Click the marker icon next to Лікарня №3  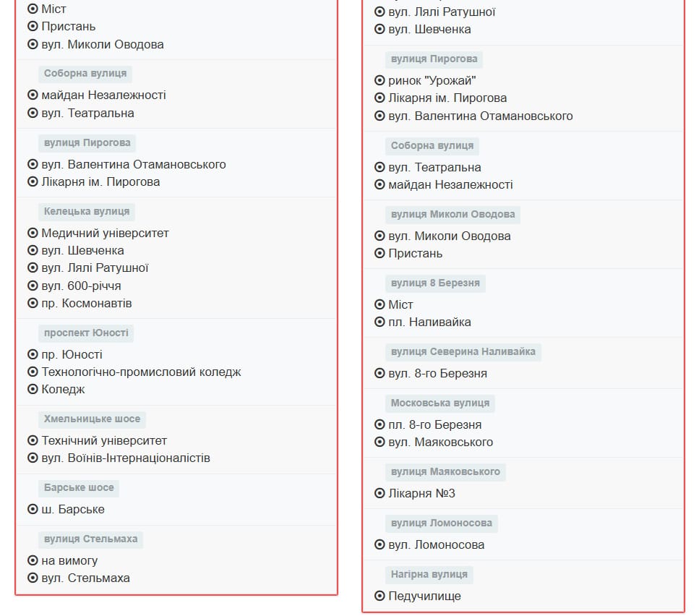coord(379,493)
